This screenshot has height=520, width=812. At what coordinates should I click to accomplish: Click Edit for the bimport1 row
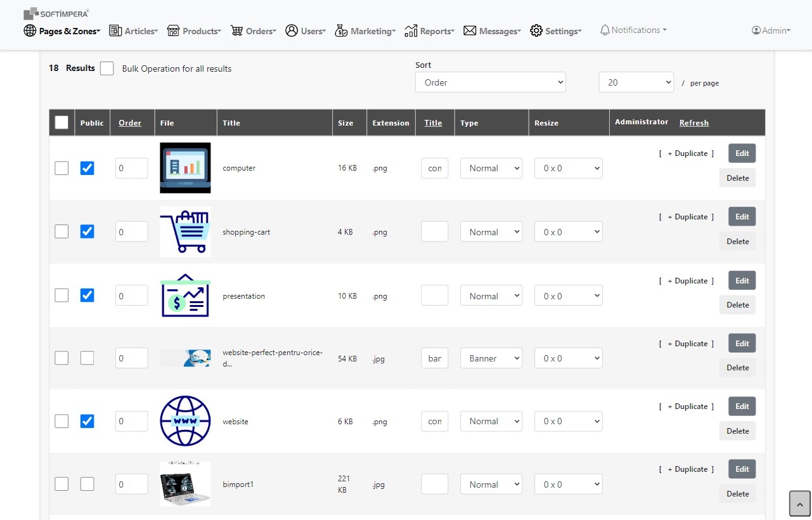click(742, 469)
